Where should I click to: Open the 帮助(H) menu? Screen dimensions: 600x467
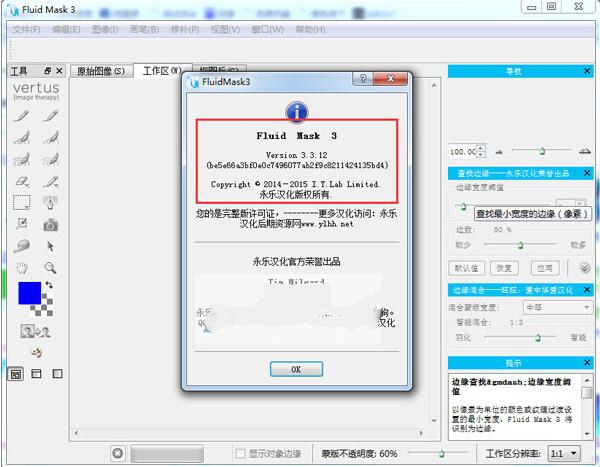pyautogui.click(x=310, y=29)
